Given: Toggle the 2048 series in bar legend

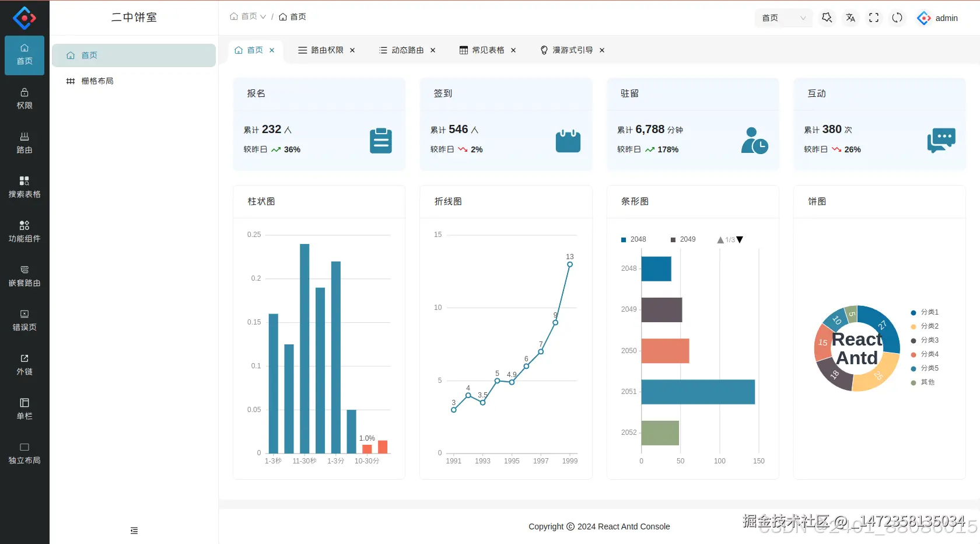Looking at the screenshot, I should tap(633, 239).
